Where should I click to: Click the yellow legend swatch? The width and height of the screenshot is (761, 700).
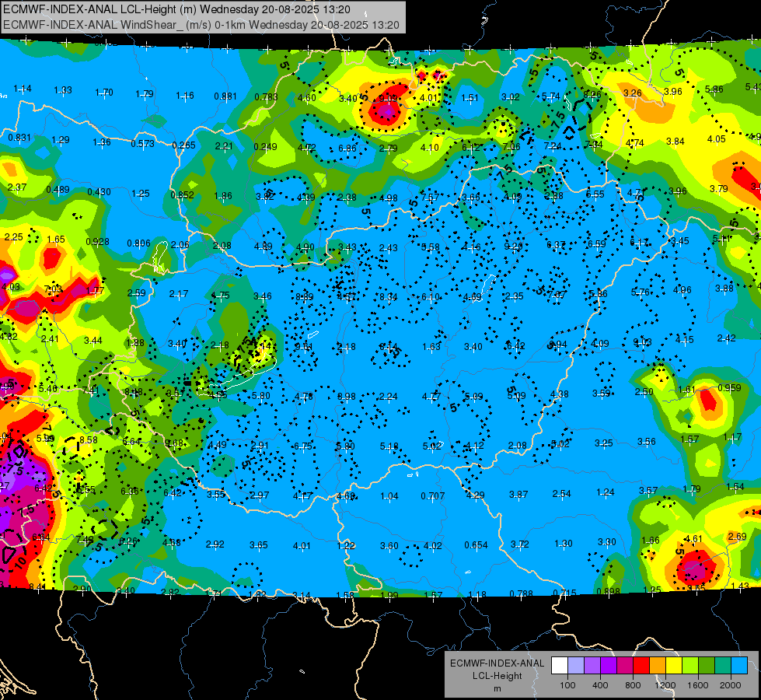click(674, 666)
